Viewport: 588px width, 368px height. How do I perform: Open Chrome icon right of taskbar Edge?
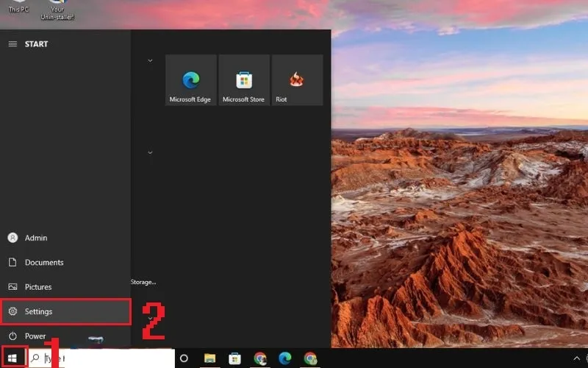[310, 358]
